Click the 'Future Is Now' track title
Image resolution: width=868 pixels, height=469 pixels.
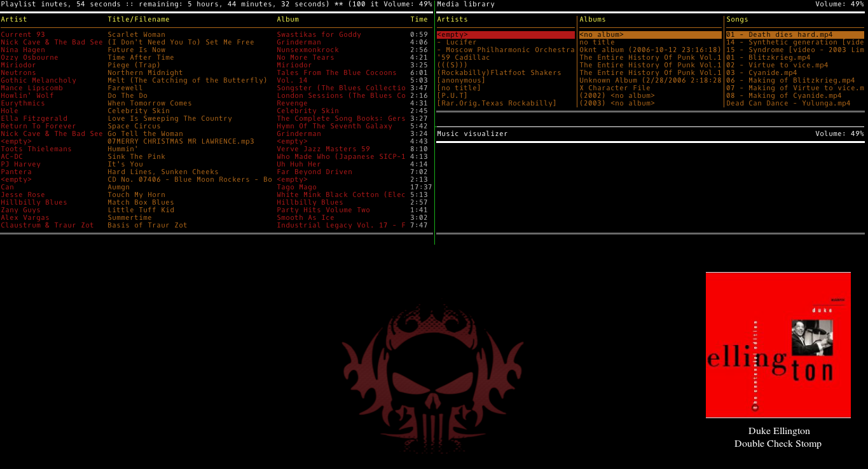136,50
